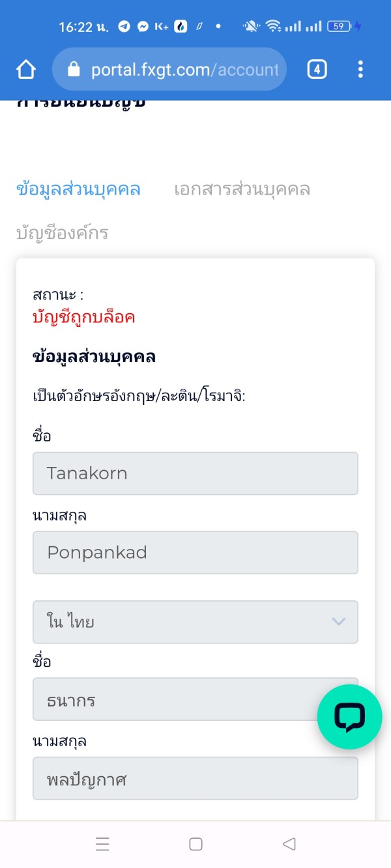
Task: Open the tab switcher showing 4
Action: pos(317,69)
